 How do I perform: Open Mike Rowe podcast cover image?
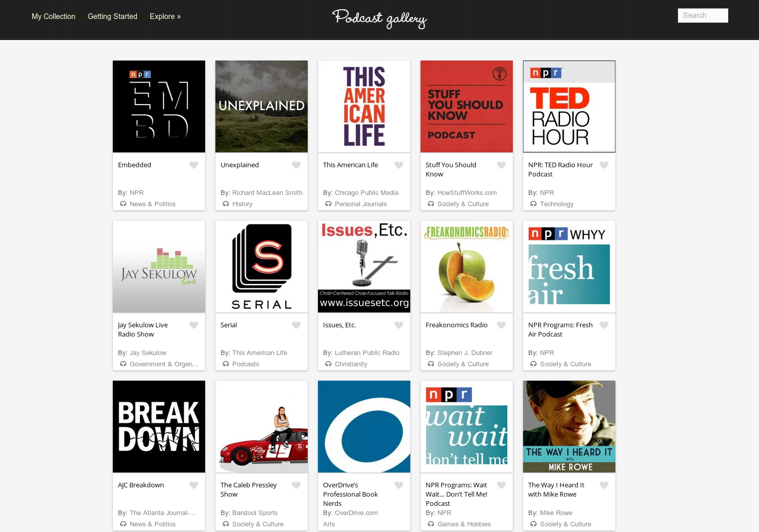pyautogui.click(x=569, y=426)
